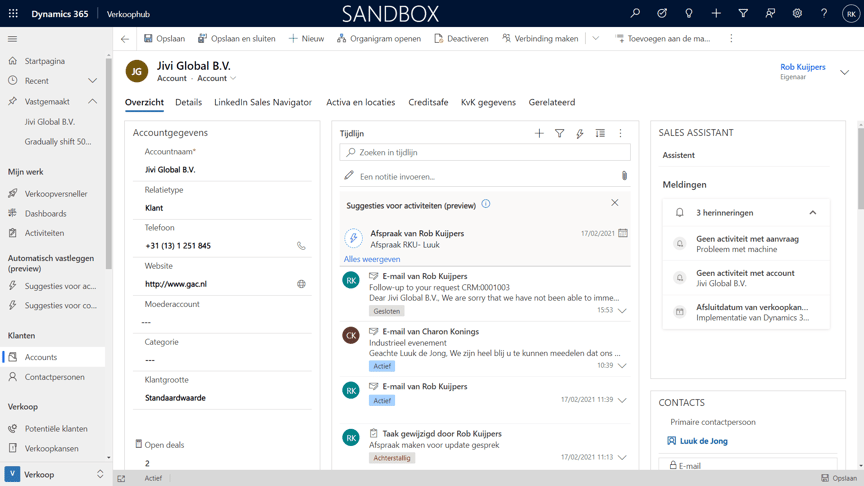Open the app launcher waffle icon

(13, 13)
